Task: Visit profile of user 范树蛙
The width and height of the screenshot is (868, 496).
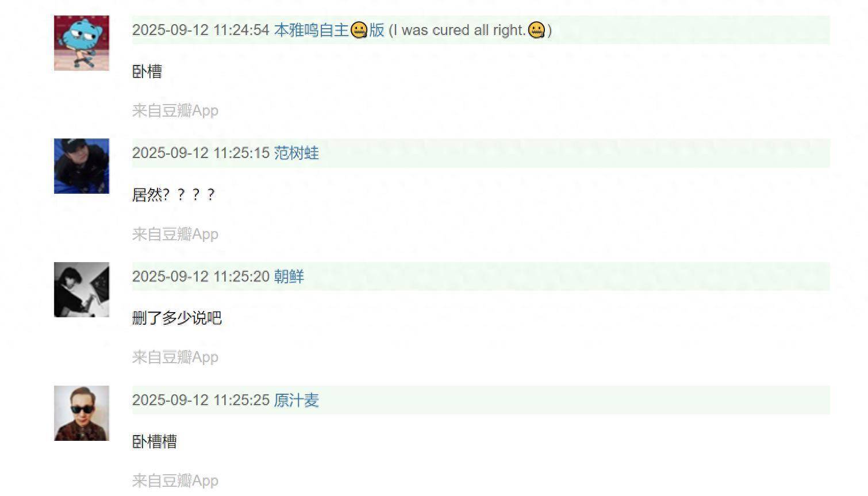Action: (x=296, y=153)
